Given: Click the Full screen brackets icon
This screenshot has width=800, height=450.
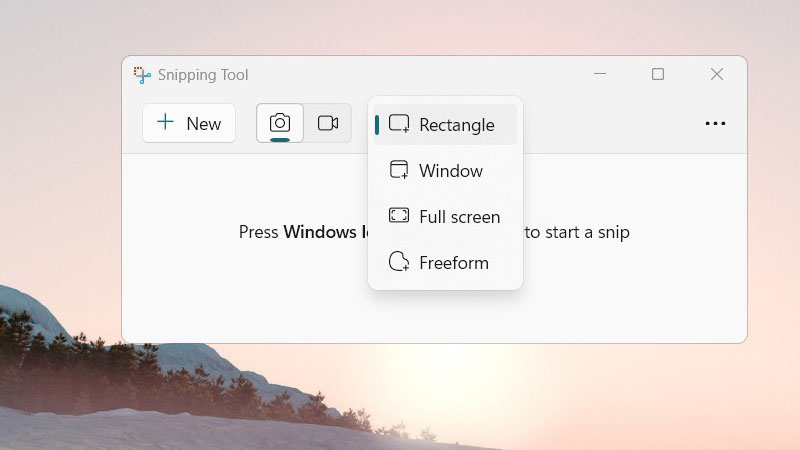Looking at the screenshot, I should [x=399, y=216].
